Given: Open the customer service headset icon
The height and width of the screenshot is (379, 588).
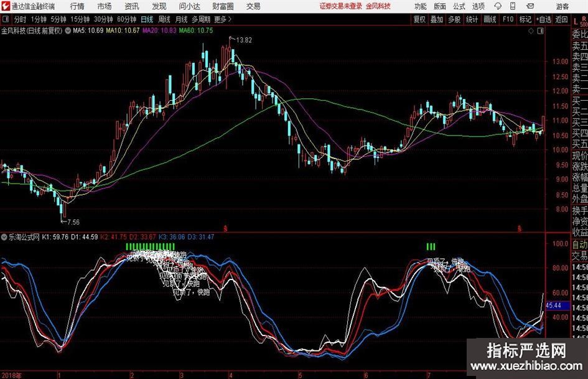Looking at the screenshot, I should tap(498, 6).
